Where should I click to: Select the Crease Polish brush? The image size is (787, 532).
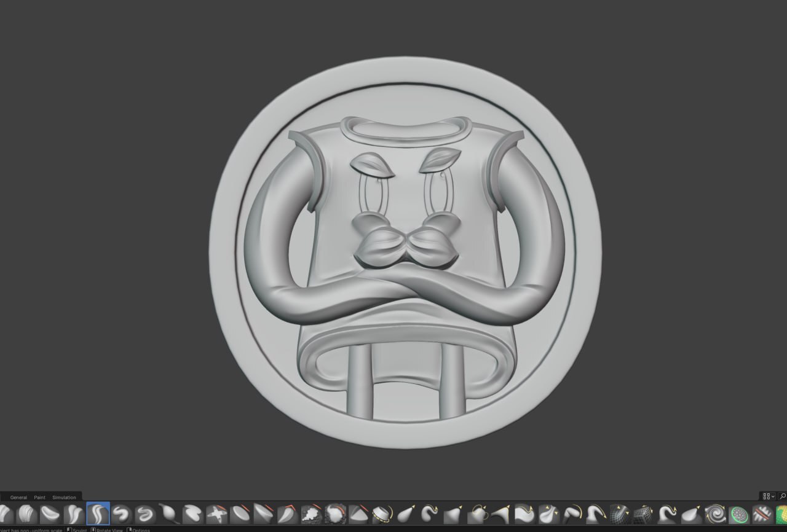point(74,514)
